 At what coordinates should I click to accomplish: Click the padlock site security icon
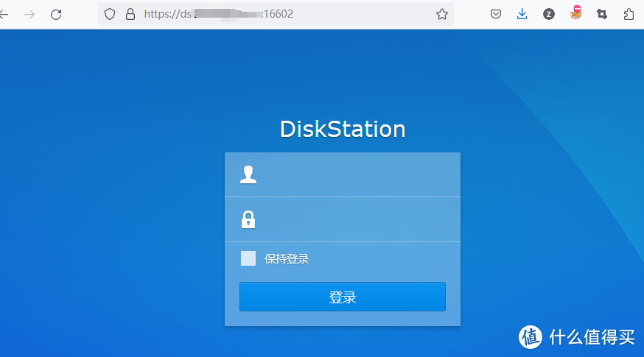pos(130,14)
